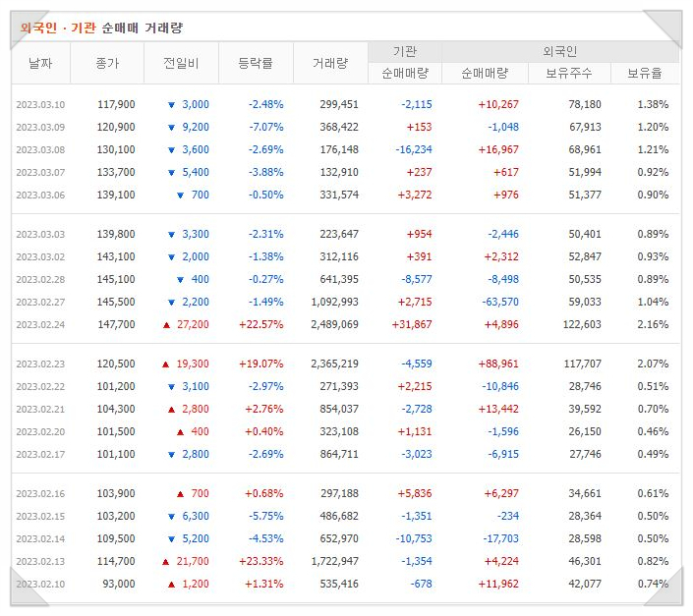Click volume 2,489,069

coord(334,324)
